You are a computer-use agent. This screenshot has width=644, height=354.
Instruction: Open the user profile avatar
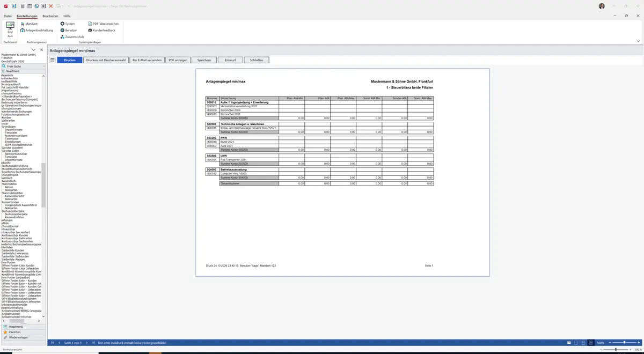pos(602,5)
